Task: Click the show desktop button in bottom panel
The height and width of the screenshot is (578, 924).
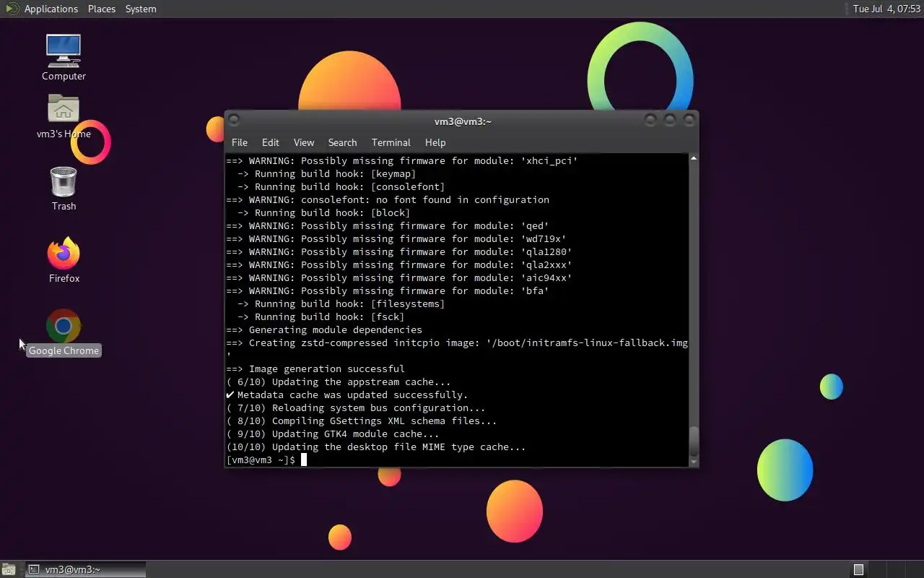Action: pyautogui.click(x=8, y=569)
